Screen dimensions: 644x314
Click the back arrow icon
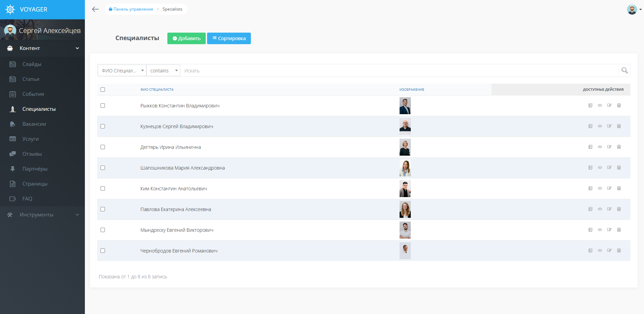pos(95,9)
